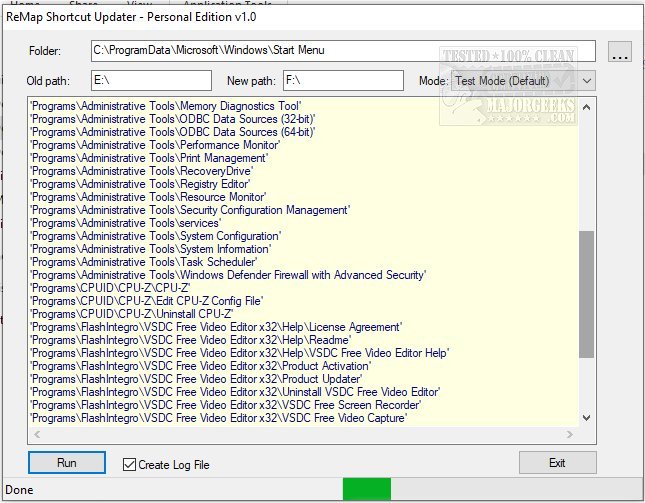Viewport: 645px width, 503px height.
Task: Select the 'Help\License Agreement' line
Action: click(x=216, y=327)
